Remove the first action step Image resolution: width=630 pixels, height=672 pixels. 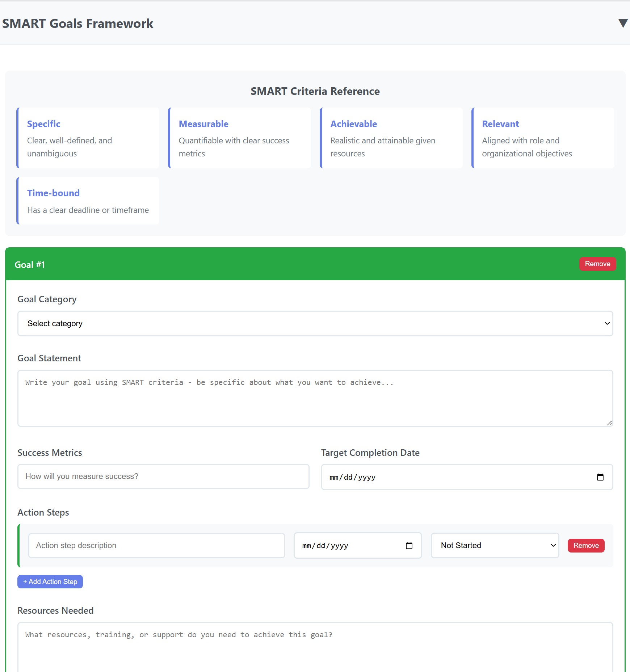tap(586, 545)
